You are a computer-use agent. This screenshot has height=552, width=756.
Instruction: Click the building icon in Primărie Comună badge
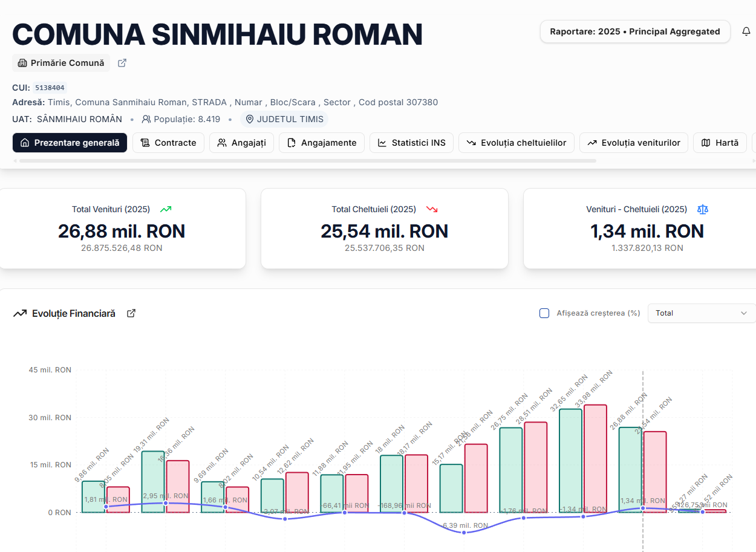click(x=22, y=63)
